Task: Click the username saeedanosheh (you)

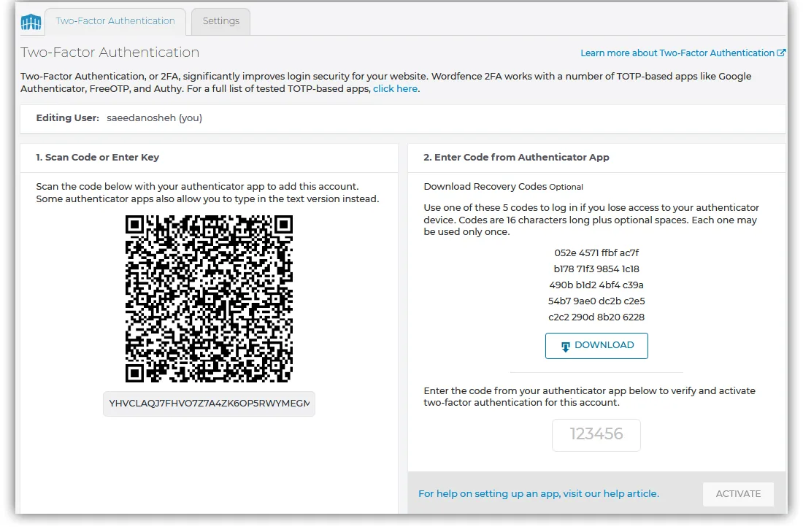Action: (x=154, y=117)
